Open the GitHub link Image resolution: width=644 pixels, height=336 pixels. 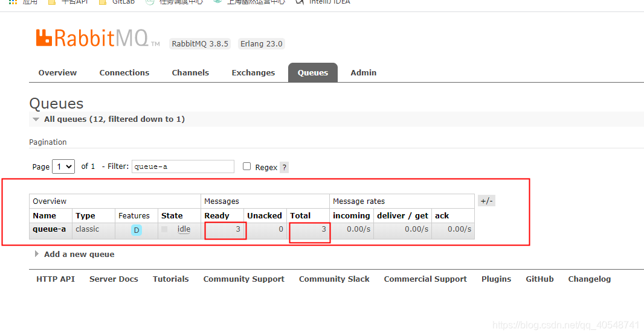pyautogui.click(x=539, y=279)
